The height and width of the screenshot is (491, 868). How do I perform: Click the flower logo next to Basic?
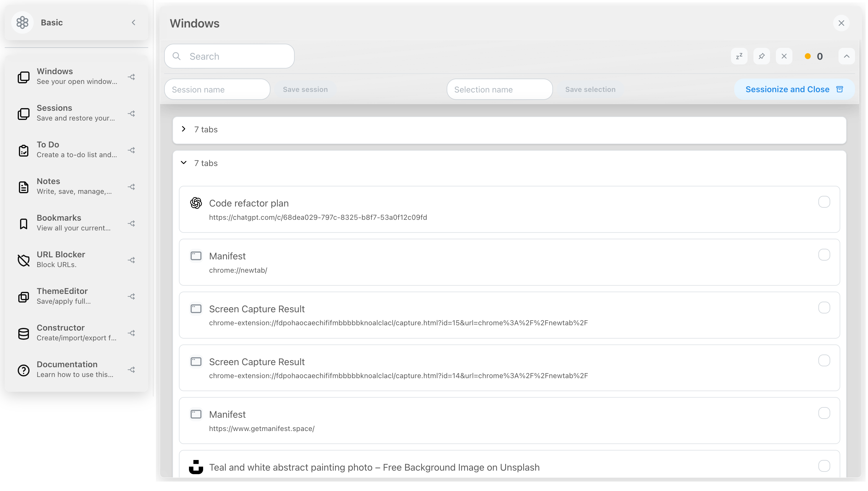(x=22, y=22)
